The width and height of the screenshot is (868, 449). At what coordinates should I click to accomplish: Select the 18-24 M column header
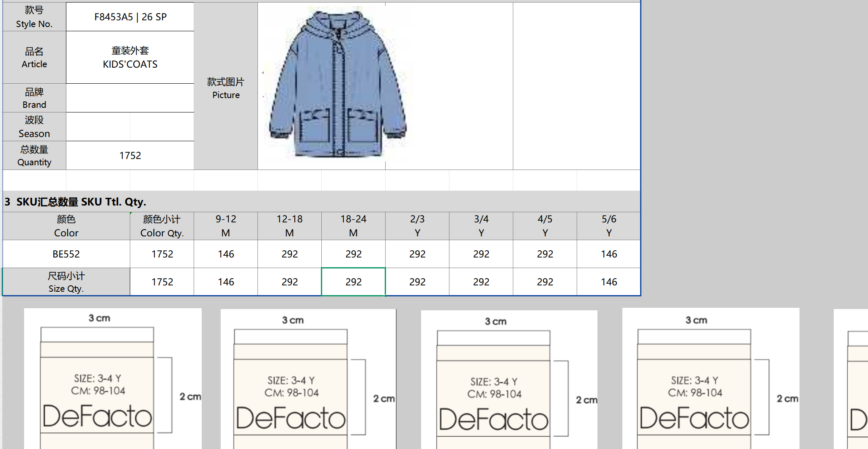click(x=353, y=226)
